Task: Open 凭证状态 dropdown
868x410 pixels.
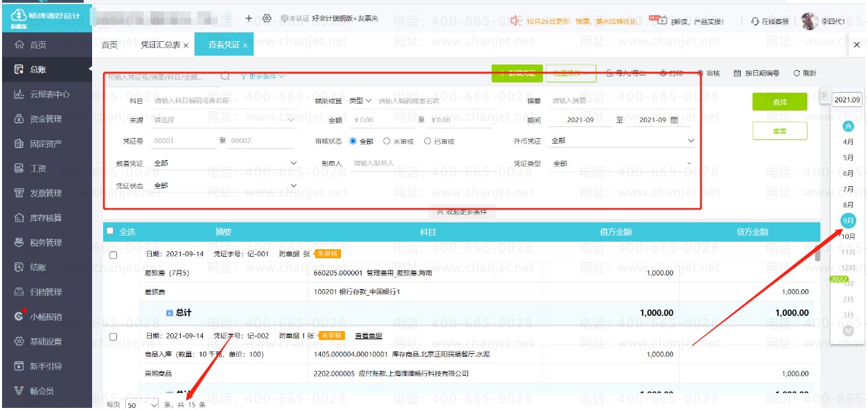Action: click(224, 185)
